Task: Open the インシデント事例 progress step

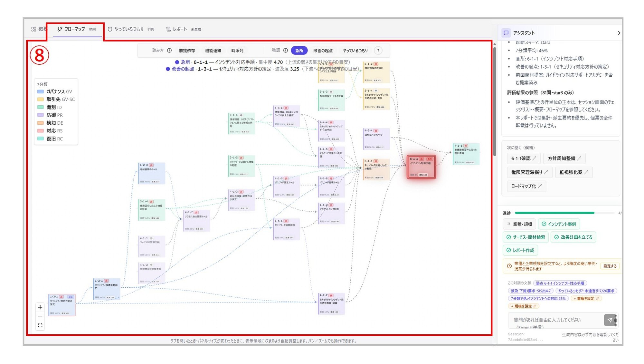Action: [559, 224]
